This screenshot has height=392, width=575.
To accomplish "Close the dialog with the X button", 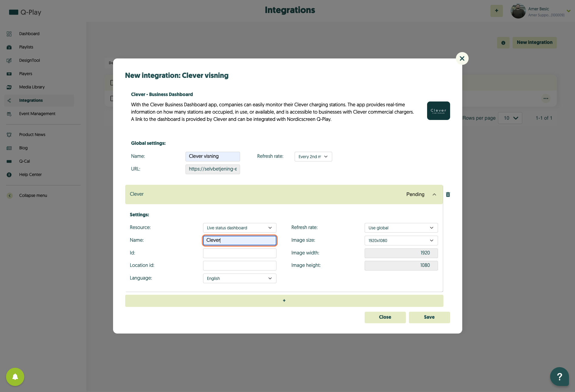I will (x=462, y=58).
